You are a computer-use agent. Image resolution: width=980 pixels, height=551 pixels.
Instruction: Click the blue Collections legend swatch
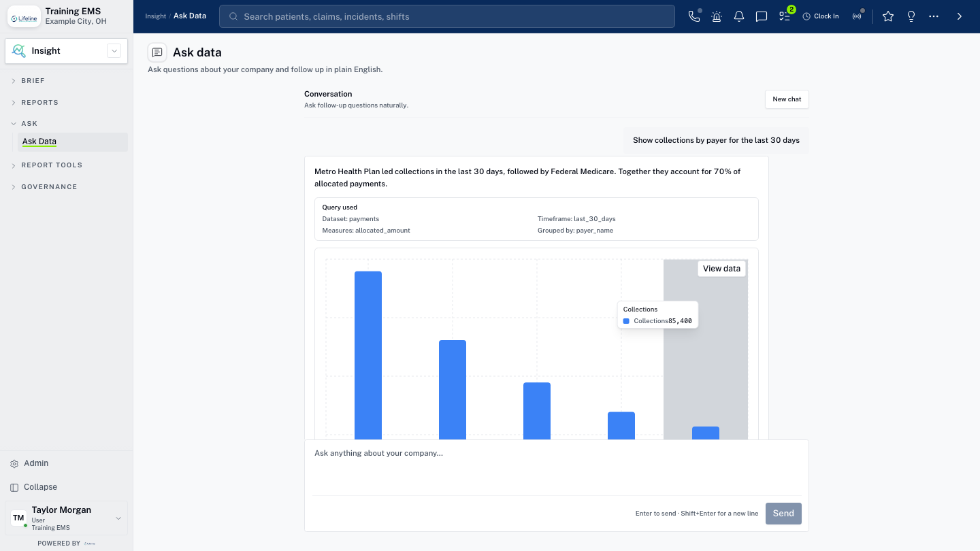coord(626,321)
